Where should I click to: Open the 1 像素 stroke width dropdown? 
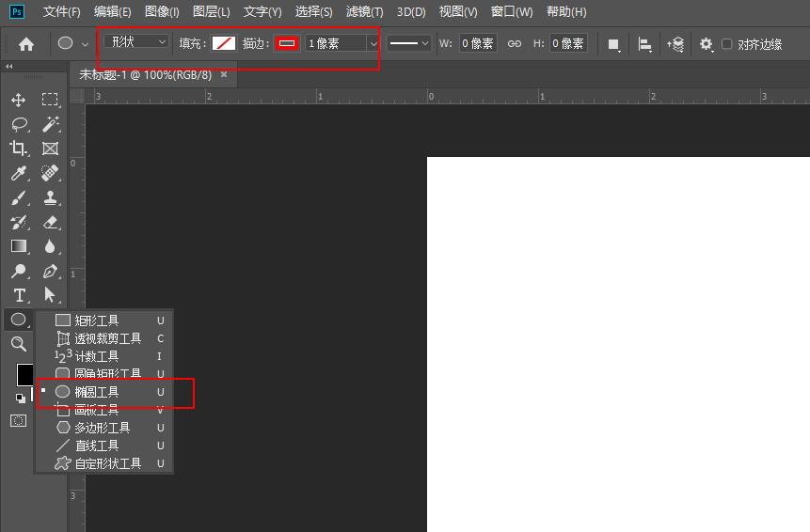(x=373, y=43)
